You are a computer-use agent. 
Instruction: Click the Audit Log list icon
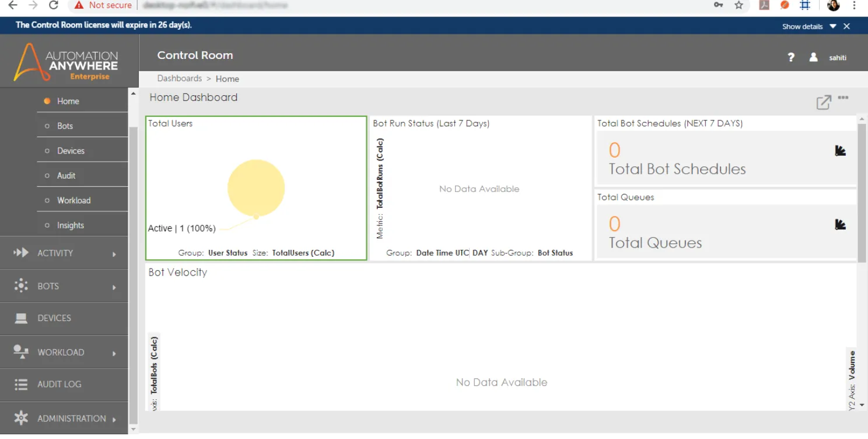[21, 384]
